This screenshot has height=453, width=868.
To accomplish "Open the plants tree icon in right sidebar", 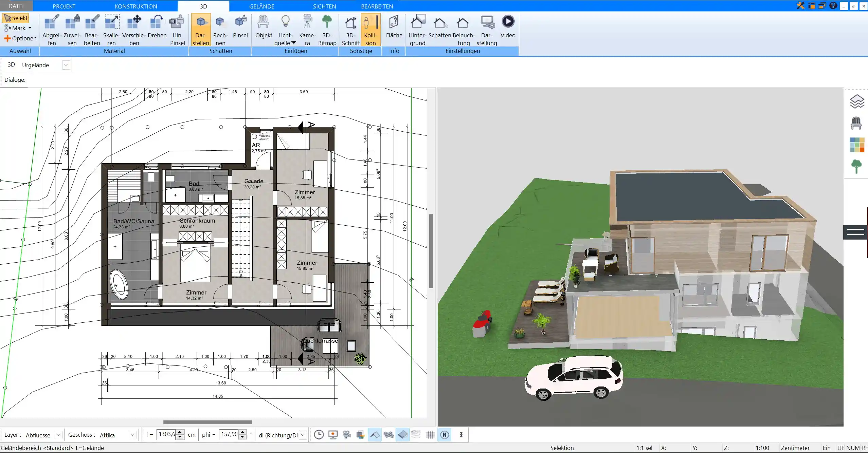I will pyautogui.click(x=856, y=167).
